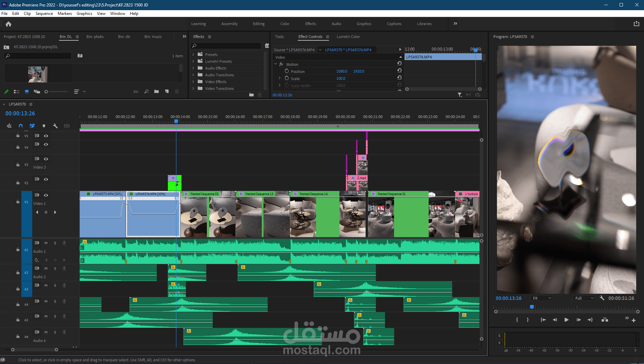Switch Project bin to List View
The height and width of the screenshot is (364, 644).
[x=16, y=92]
